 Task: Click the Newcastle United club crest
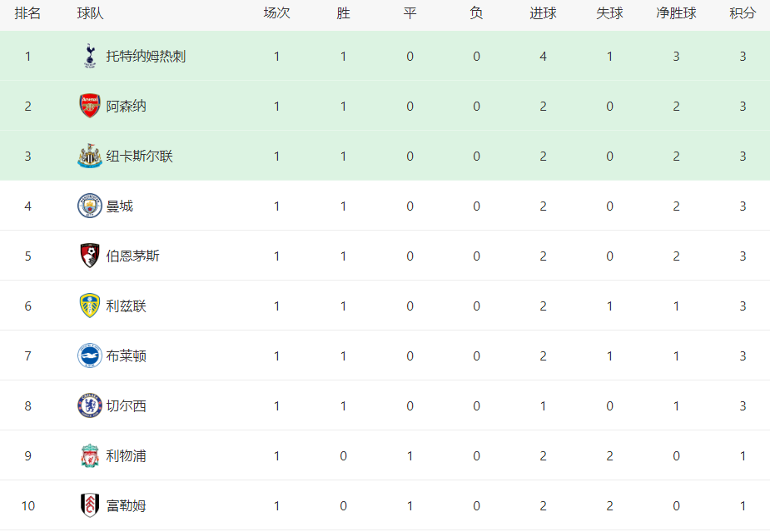[90, 157]
